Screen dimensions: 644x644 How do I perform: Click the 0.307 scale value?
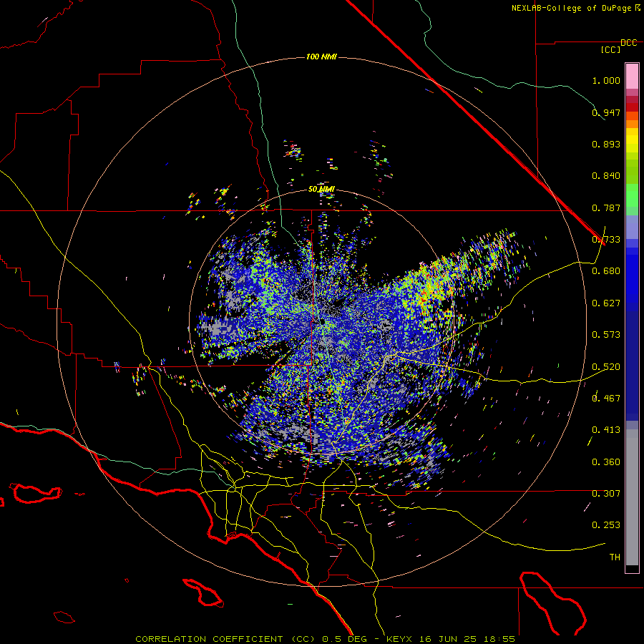click(606, 494)
